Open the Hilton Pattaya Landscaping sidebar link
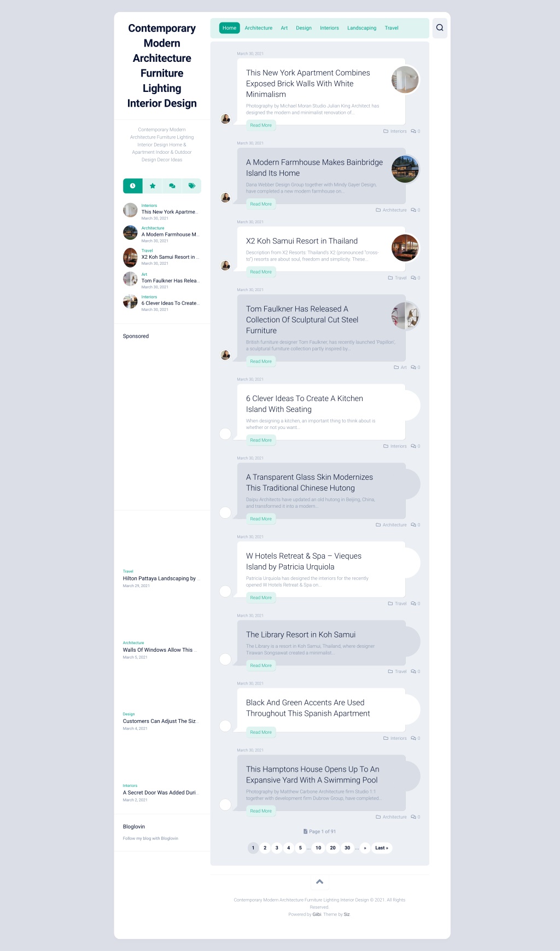Screen dimensions: 560x951 (160, 578)
